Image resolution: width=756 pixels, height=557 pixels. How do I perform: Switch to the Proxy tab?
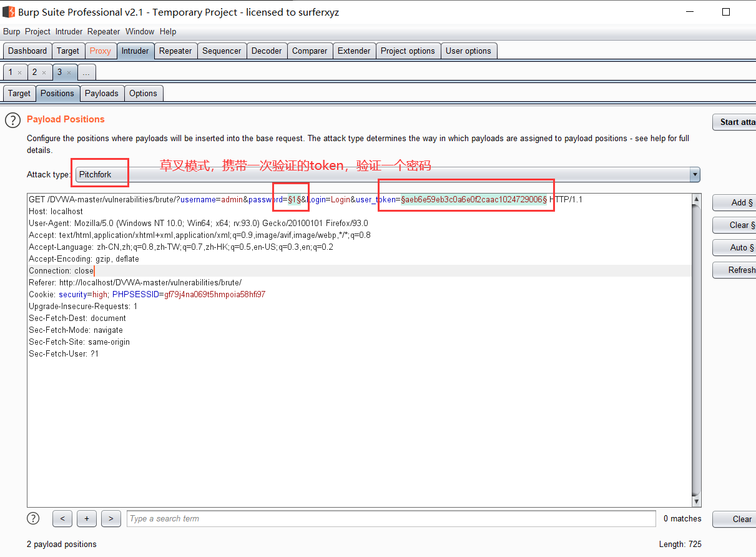[x=100, y=51]
